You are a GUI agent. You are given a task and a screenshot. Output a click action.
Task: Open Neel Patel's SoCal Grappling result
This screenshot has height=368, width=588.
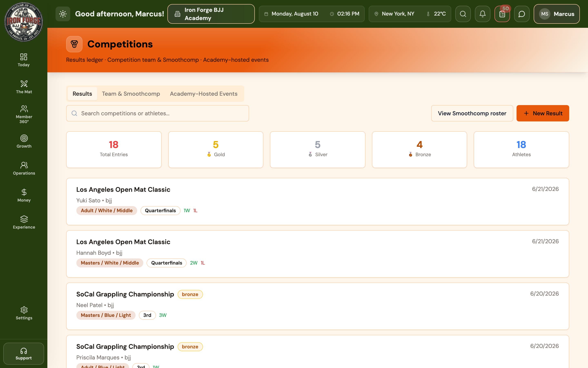(x=317, y=306)
